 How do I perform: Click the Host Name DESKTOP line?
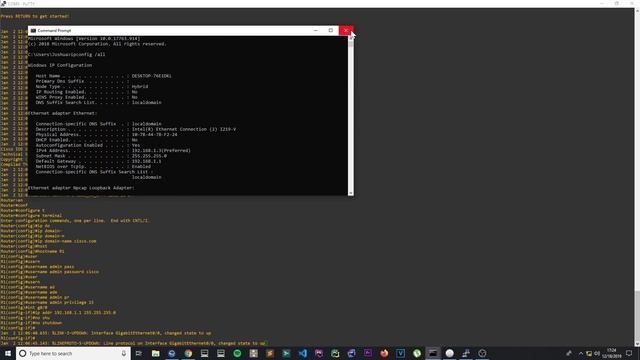(x=103, y=76)
